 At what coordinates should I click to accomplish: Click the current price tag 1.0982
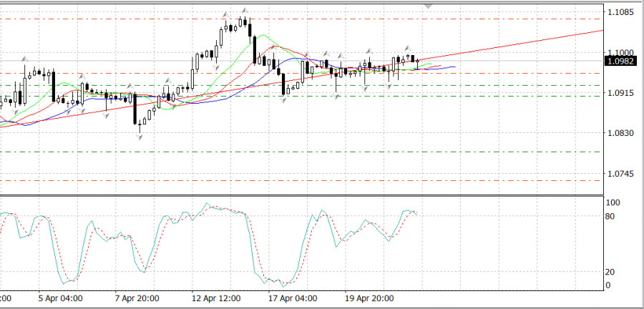coord(618,62)
